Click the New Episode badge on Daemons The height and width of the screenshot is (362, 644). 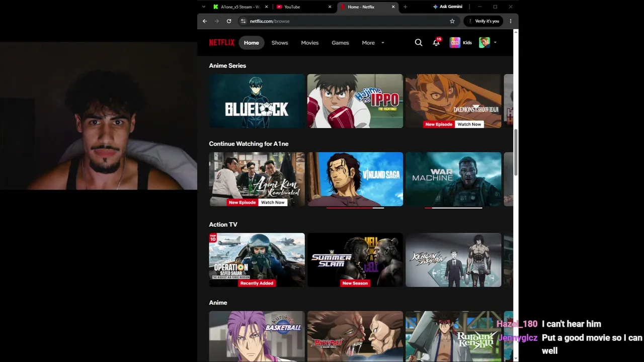pos(439,124)
